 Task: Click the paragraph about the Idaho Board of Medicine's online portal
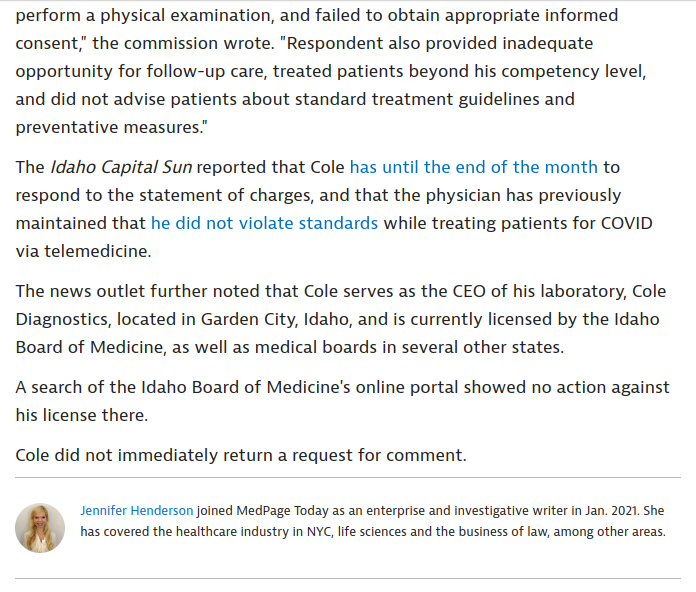(342, 401)
